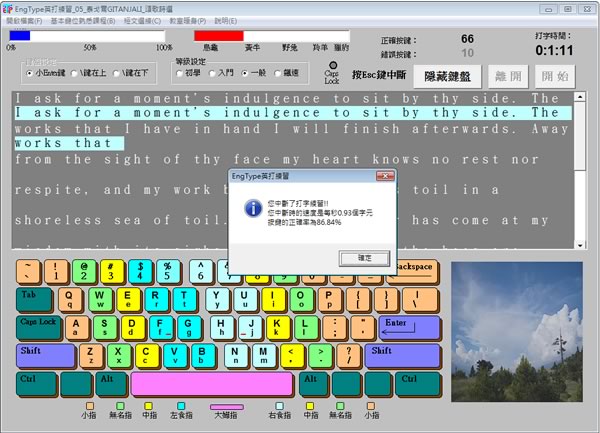Choose the 初學 level radio button
600x433 pixels.
pos(188,73)
